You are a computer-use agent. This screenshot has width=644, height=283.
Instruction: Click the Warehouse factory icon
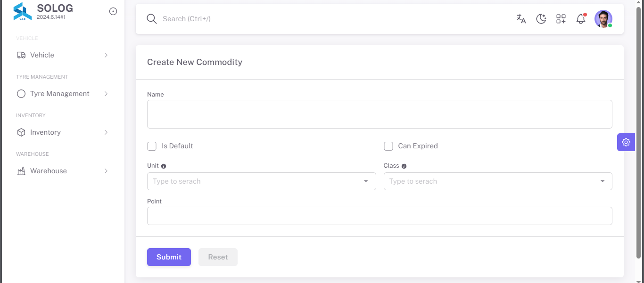pos(21,171)
